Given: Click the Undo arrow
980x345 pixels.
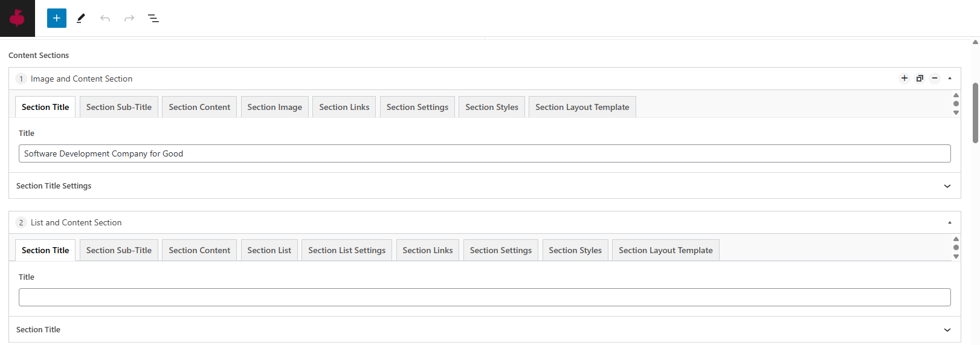Looking at the screenshot, I should pyautogui.click(x=105, y=18).
